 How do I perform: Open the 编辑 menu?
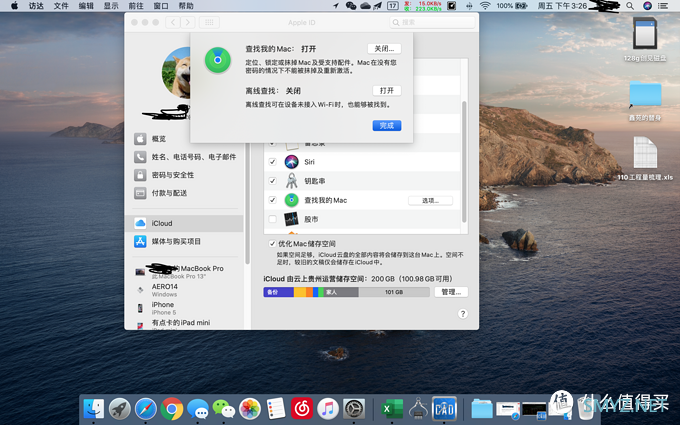pyautogui.click(x=86, y=6)
